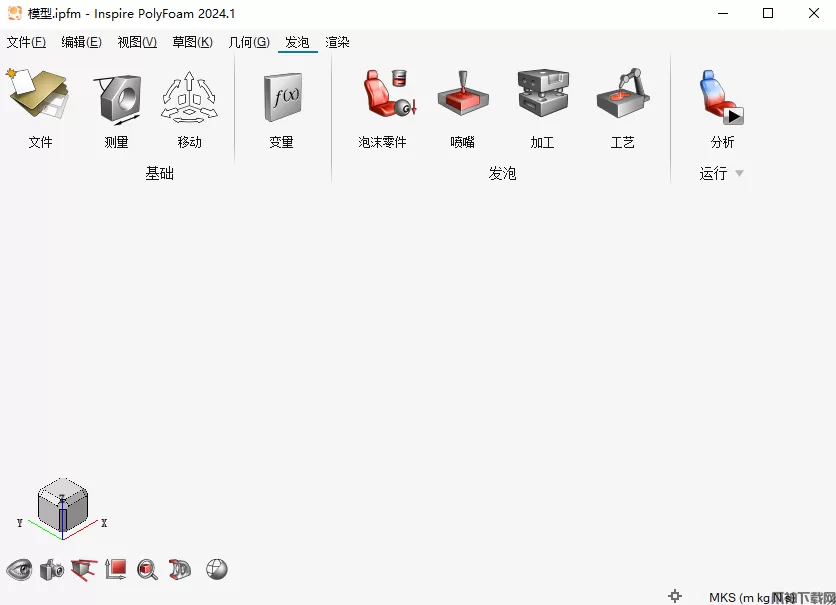This screenshot has height=605, width=836.
Task: Open the 编辑(E) menu
Action: (x=81, y=42)
